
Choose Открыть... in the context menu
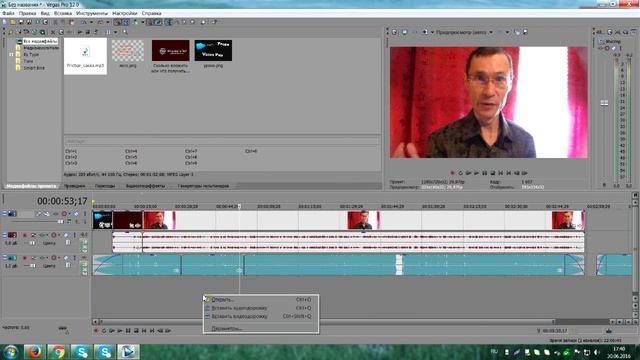pos(222,300)
